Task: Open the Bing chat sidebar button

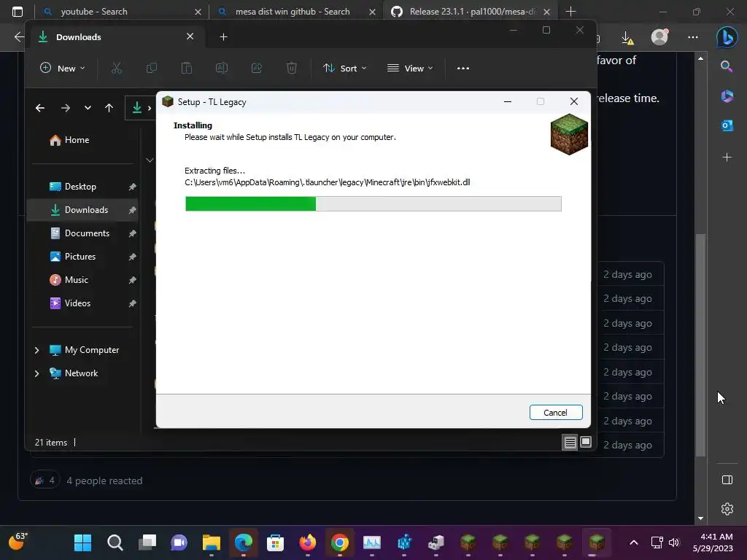Action: click(727, 37)
